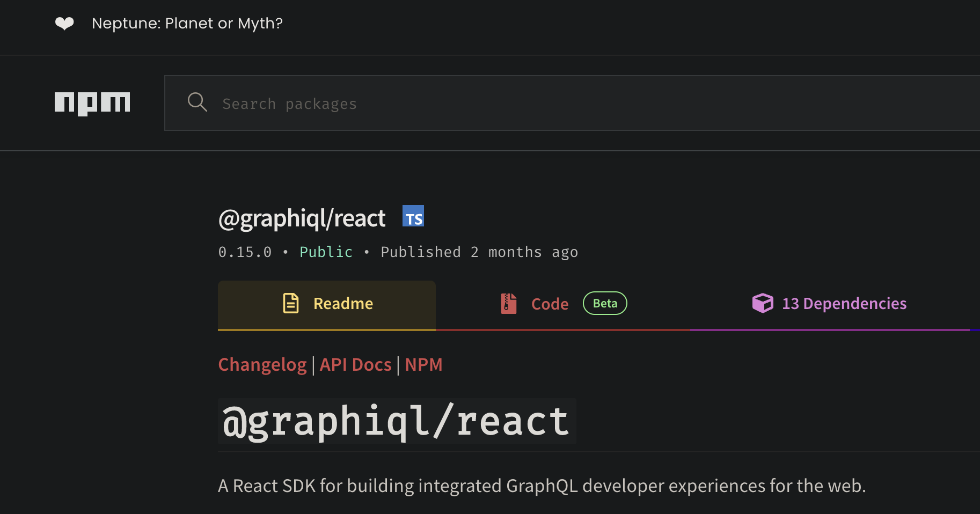Click the blue TS TypeScript badge

click(x=413, y=216)
